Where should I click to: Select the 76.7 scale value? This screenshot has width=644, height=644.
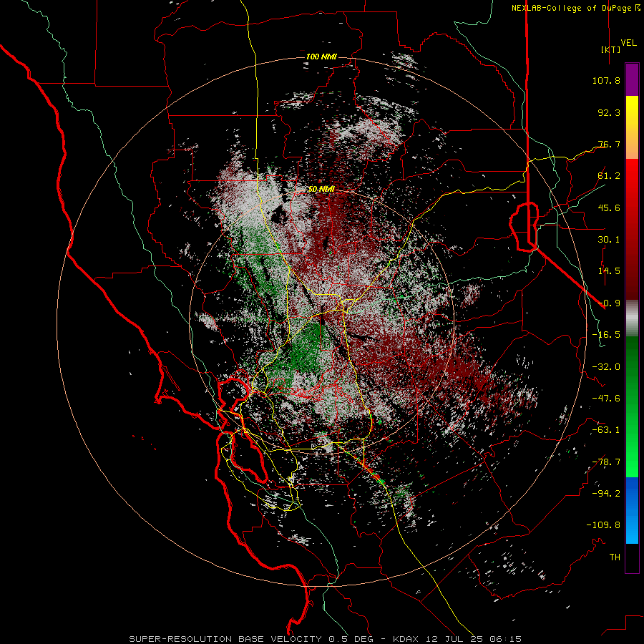point(609,144)
